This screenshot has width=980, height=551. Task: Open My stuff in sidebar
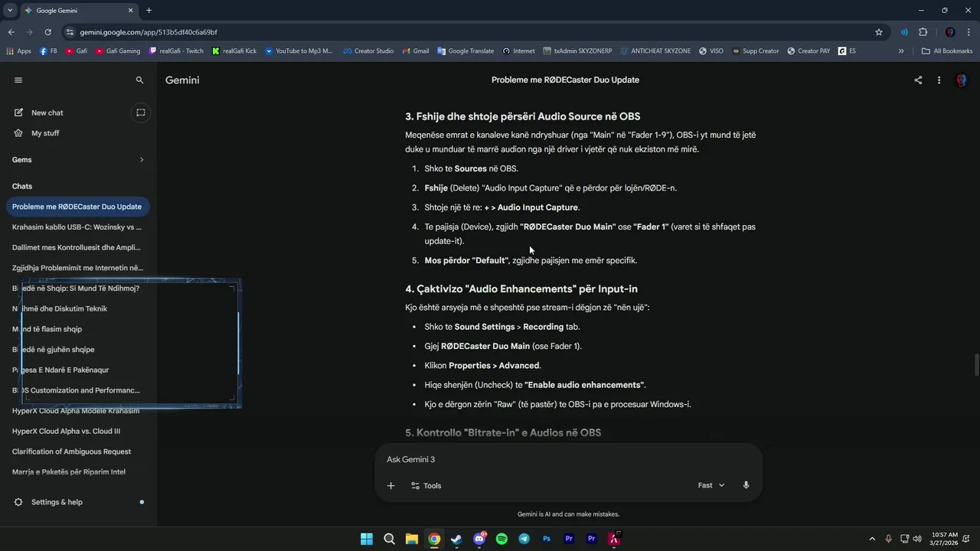tap(45, 133)
